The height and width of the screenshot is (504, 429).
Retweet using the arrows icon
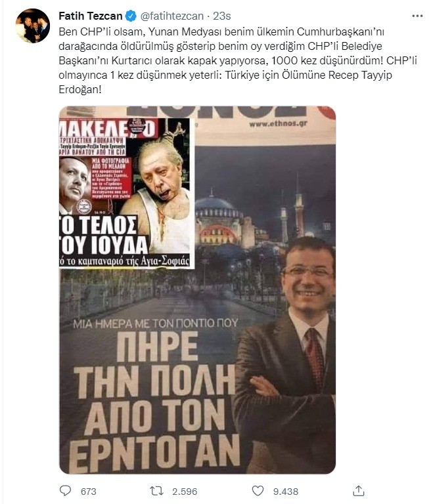tap(157, 491)
